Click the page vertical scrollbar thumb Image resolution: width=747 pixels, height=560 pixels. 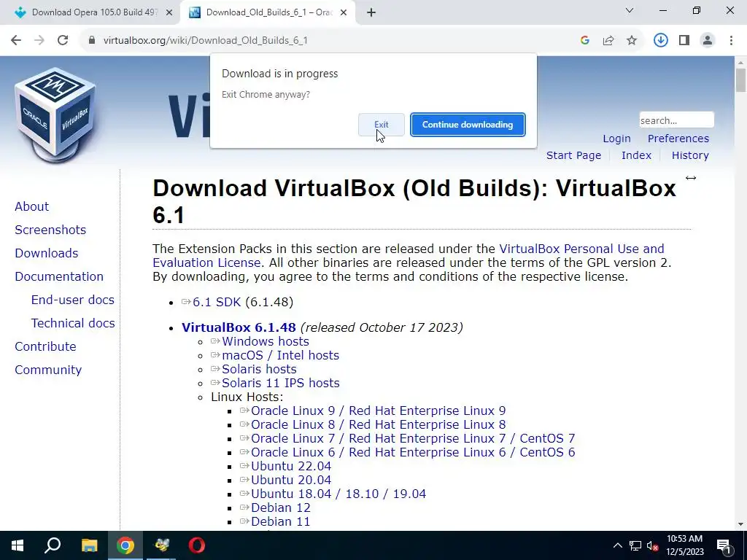click(740, 80)
